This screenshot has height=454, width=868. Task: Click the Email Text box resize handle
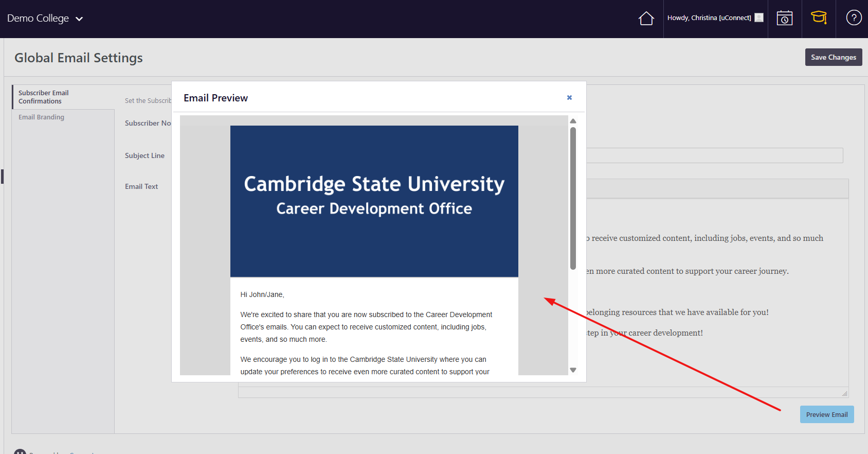point(844,393)
